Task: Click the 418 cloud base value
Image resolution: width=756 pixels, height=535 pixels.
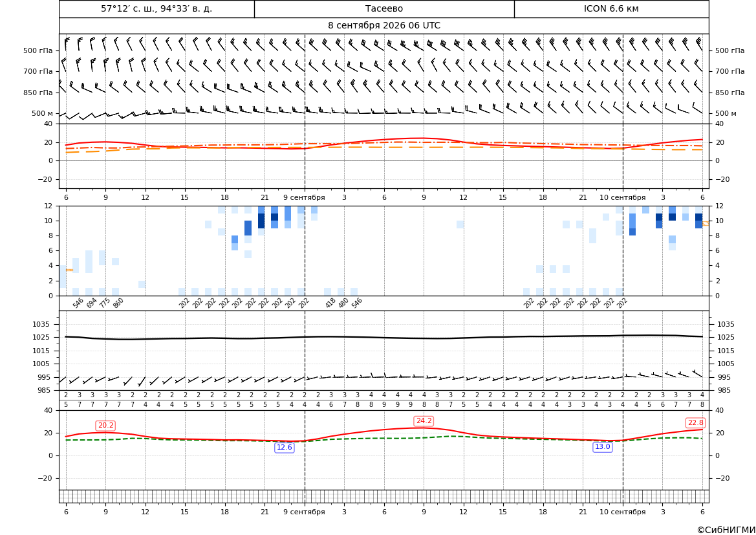Action: (x=330, y=303)
